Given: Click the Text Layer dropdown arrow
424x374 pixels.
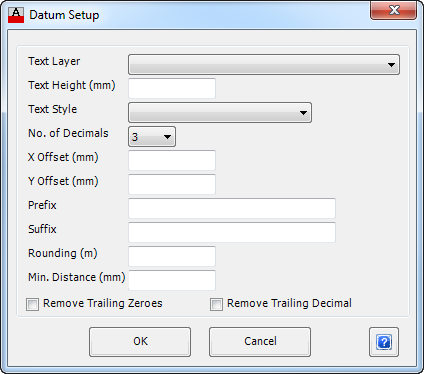Looking at the screenshot, I should point(392,65).
